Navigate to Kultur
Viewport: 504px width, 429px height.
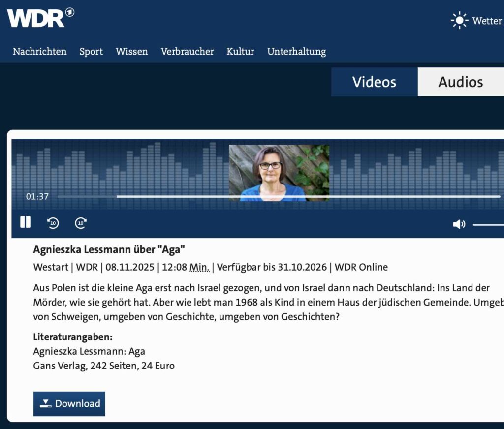(240, 52)
